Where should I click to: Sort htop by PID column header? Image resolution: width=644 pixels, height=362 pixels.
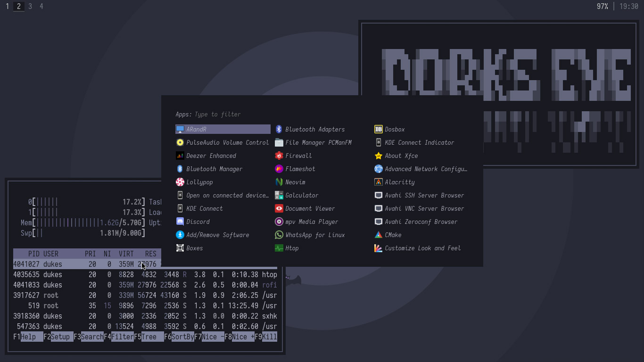click(34, 254)
